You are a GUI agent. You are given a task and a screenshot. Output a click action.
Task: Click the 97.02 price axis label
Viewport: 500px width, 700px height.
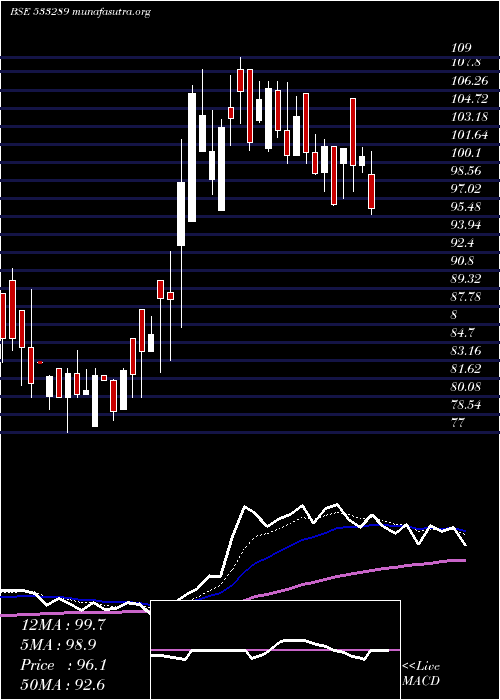[x=466, y=189]
